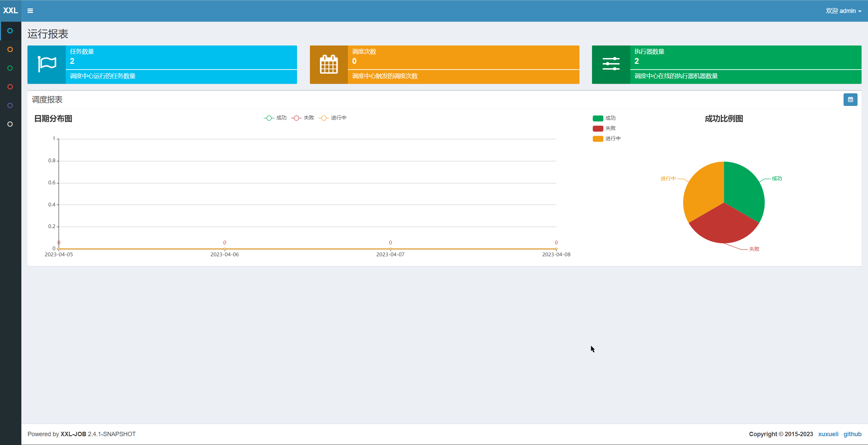
Task: Click 调度中心触发的调度次数 description
Action: pyautogui.click(x=385, y=76)
